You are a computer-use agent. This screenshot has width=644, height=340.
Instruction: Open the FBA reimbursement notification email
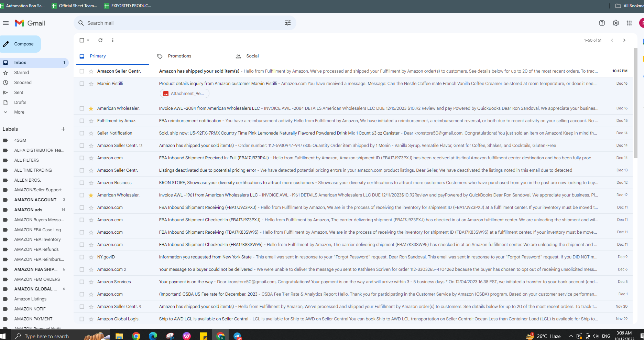(353, 121)
